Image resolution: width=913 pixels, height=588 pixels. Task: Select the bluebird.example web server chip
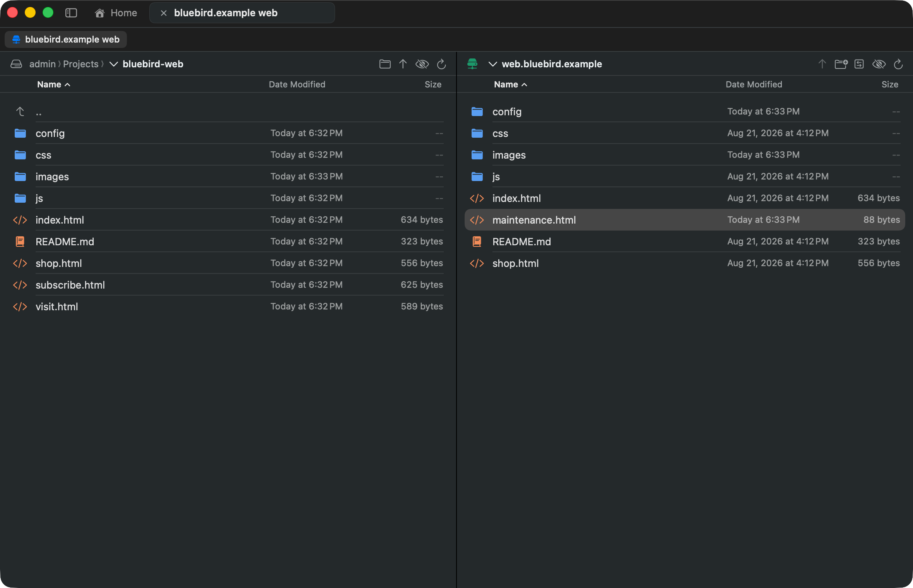66,39
